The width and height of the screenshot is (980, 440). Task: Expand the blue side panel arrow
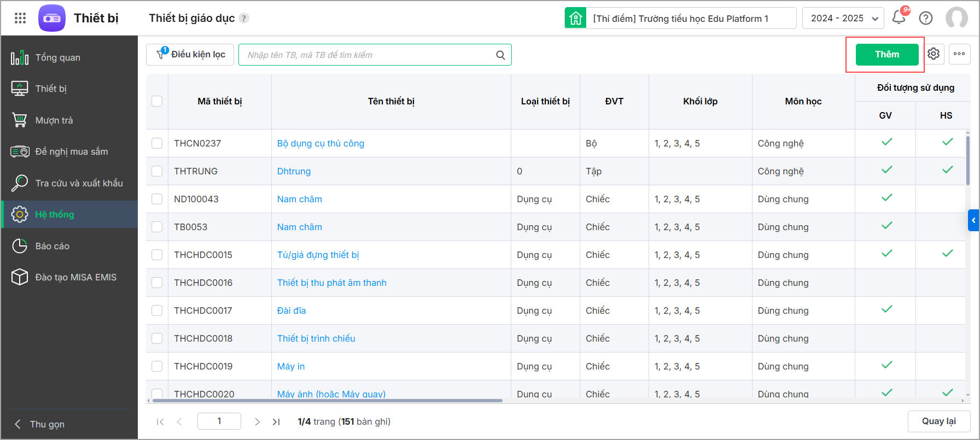point(973,220)
